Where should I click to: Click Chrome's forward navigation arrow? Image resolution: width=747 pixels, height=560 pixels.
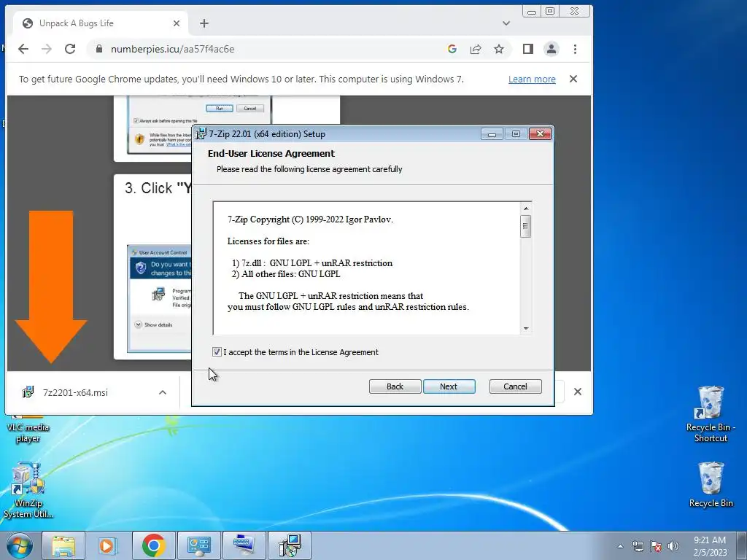pos(47,49)
